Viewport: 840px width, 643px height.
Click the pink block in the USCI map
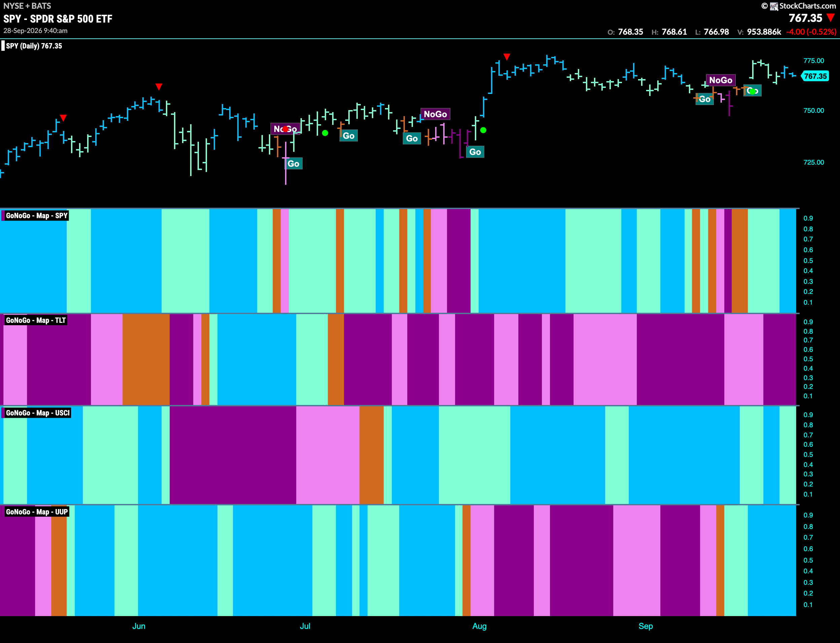click(x=328, y=455)
